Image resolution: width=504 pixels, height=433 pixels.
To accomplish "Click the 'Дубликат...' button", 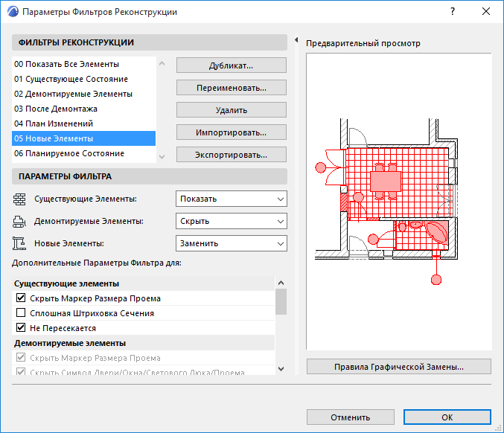I will pyautogui.click(x=231, y=65).
